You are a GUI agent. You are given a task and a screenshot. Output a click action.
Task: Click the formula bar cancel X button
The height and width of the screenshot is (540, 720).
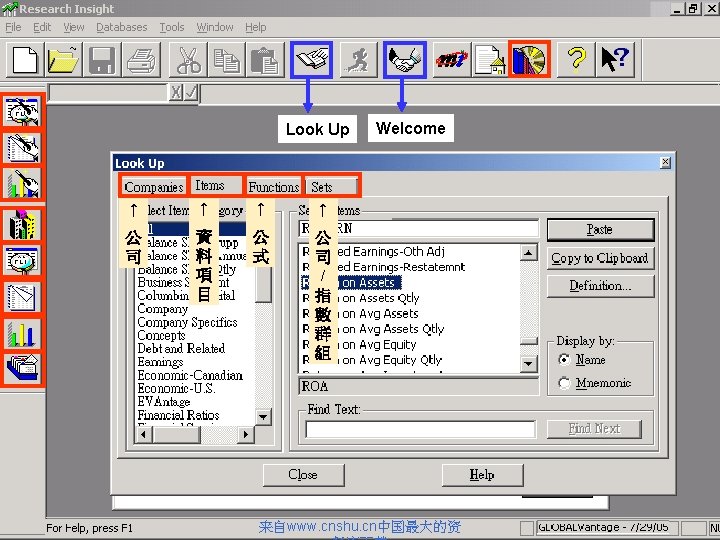176,93
